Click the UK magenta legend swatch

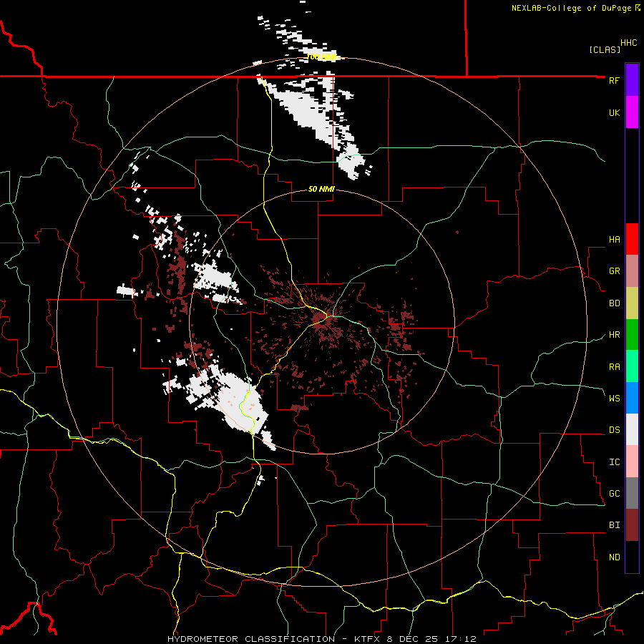coord(632,112)
